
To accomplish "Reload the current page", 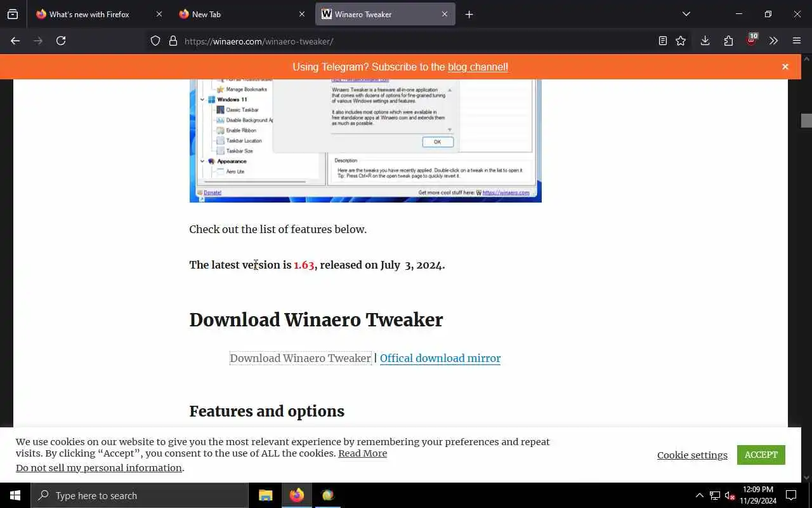I will [61, 41].
